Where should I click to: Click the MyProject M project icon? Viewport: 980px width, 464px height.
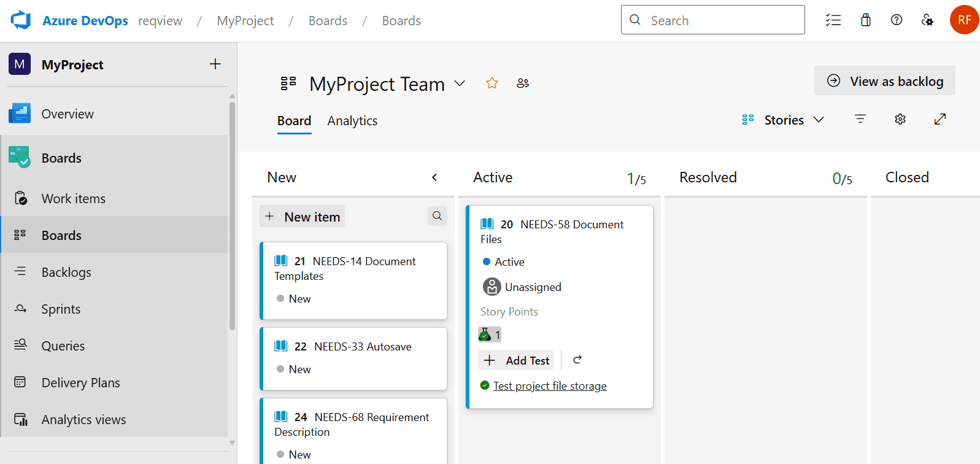tap(20, 64)
